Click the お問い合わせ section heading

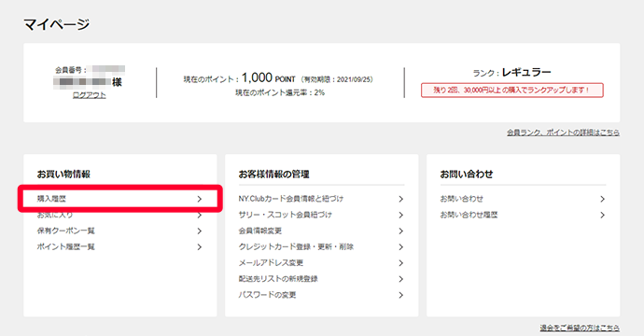(x=467, y=175)
